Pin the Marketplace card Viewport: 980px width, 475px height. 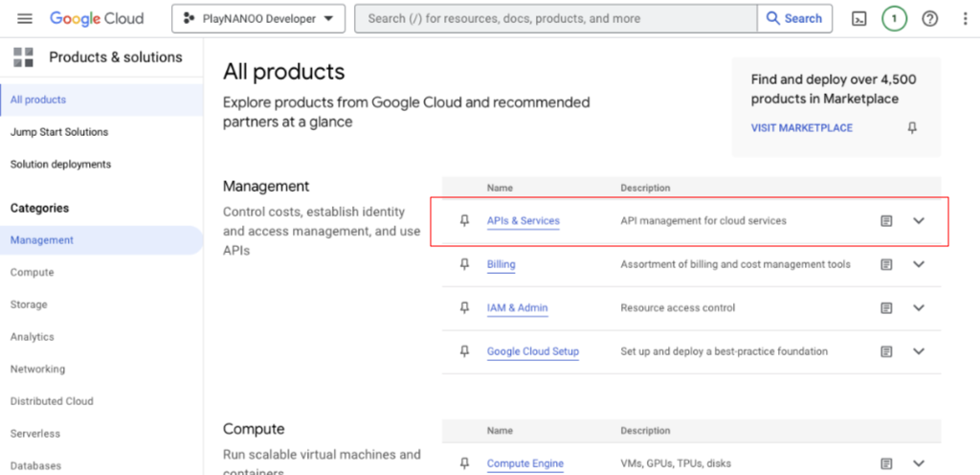point(912,128)
